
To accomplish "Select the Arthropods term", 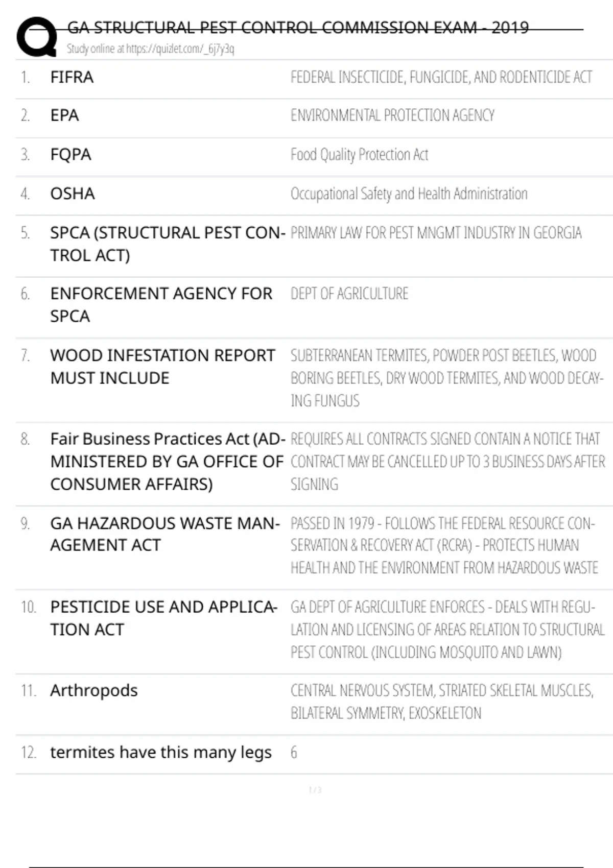I will click(x=94, y=690).
